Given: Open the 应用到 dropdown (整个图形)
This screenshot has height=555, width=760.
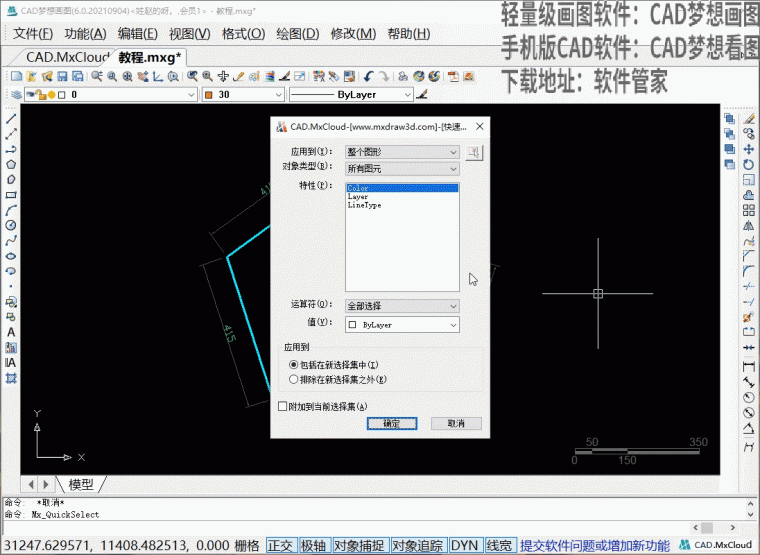Looking at the screenshot, I should point(402,152).
